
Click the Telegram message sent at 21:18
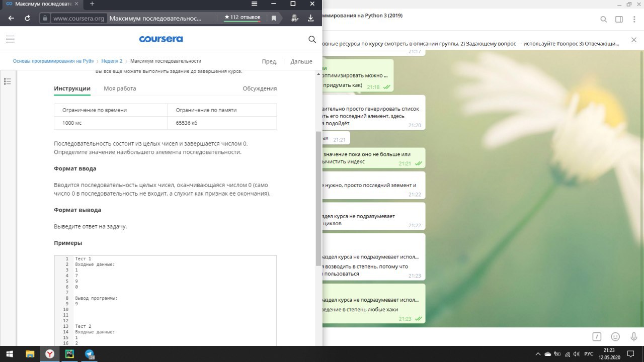tap(358, 75)
